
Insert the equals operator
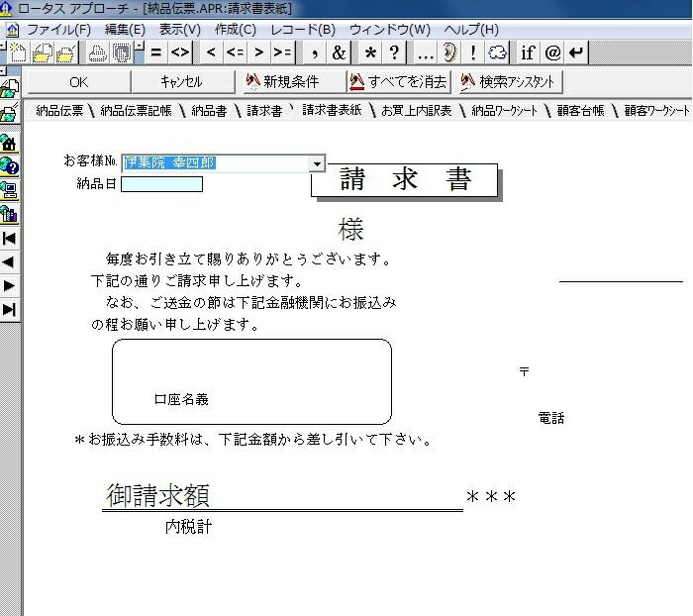pyautogui.click(x=155, y=52)
